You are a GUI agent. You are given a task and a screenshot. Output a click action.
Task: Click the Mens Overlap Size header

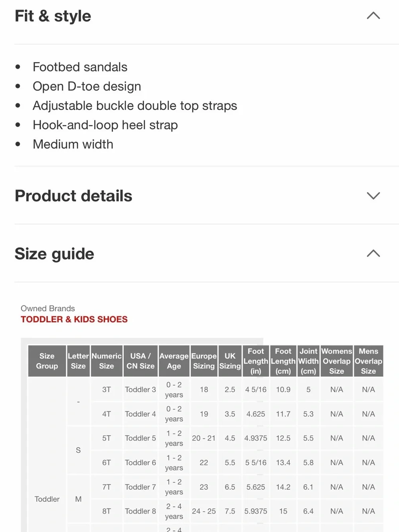pyautogui.click(x=368, y=361)
